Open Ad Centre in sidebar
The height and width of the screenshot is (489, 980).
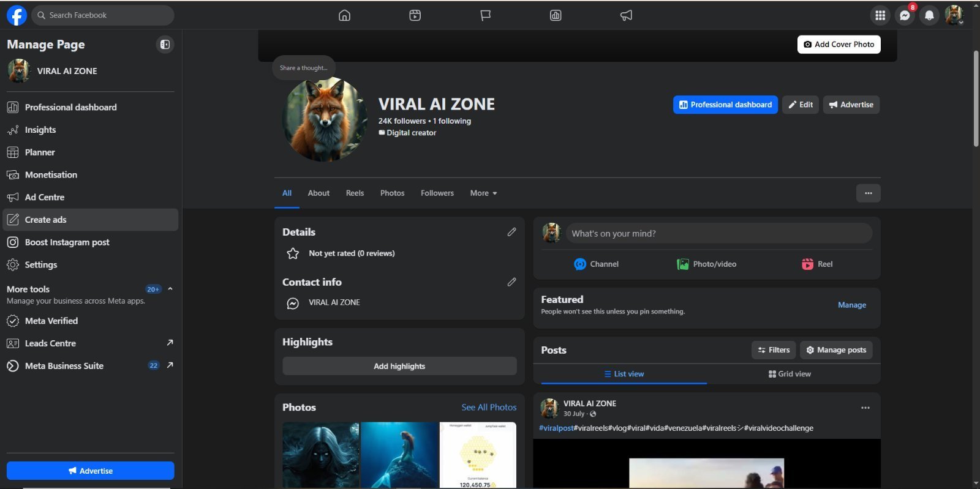coord(91,197)
